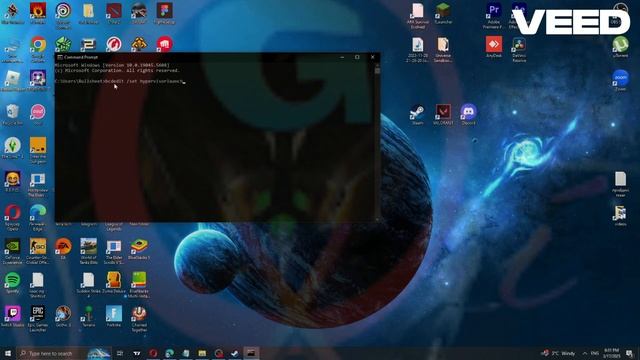The height and width of the screenshot is (360, 640).
Task: Open File Explorer from the taskbar
Action: pyautogui.click(x=202, y=353)
